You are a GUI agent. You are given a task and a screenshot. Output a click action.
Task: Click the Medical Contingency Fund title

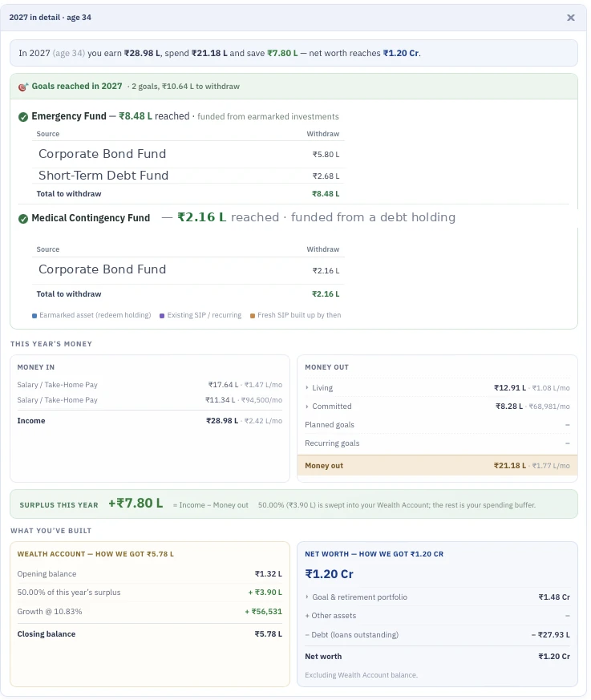point(91,218)
